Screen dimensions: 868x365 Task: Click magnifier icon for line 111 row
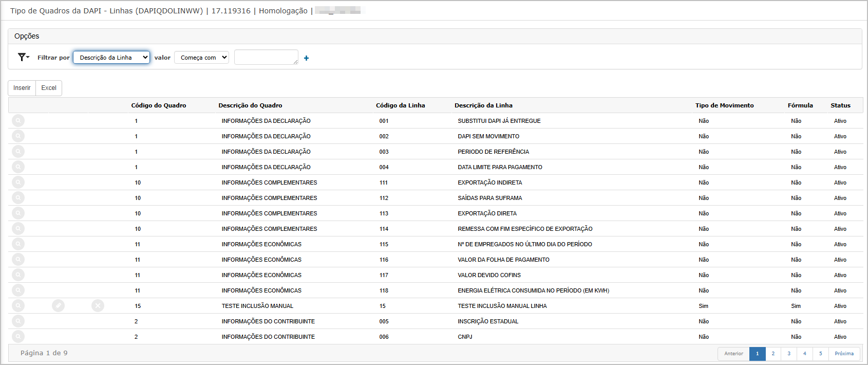pyautogui.click(x=18, y=182)
